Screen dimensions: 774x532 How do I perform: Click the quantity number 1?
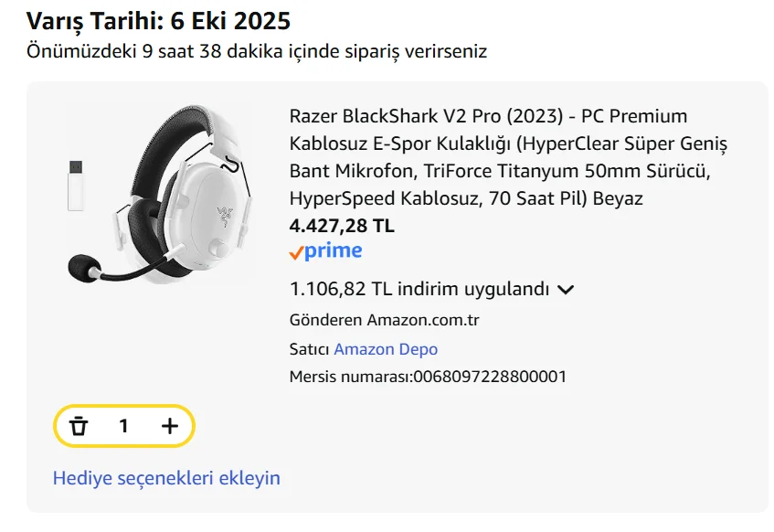click(x=123, y=426)
